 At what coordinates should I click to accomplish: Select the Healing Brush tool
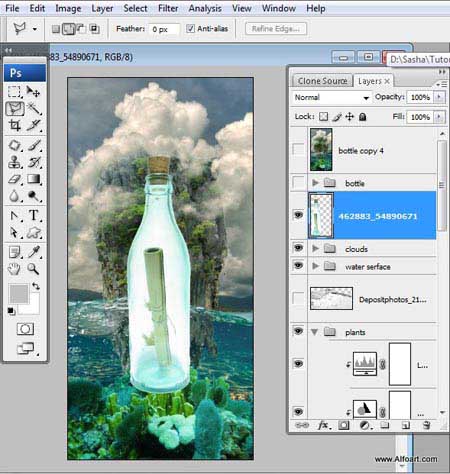pos(15,145)
